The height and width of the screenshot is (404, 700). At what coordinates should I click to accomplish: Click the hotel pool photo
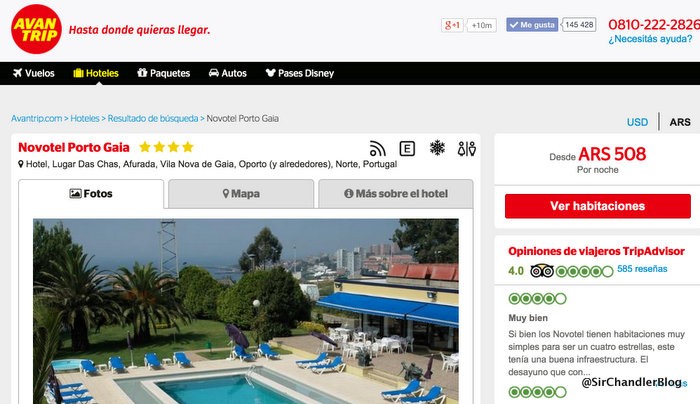246,311
